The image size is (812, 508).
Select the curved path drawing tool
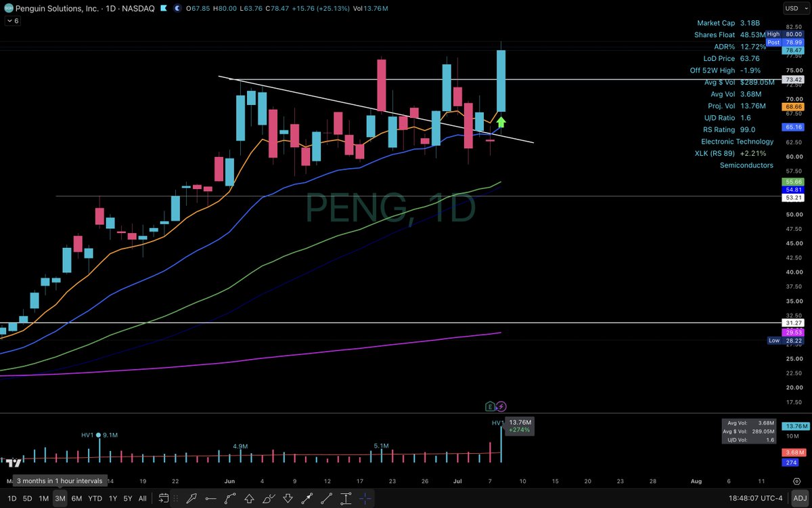click(x=230, y=499)
